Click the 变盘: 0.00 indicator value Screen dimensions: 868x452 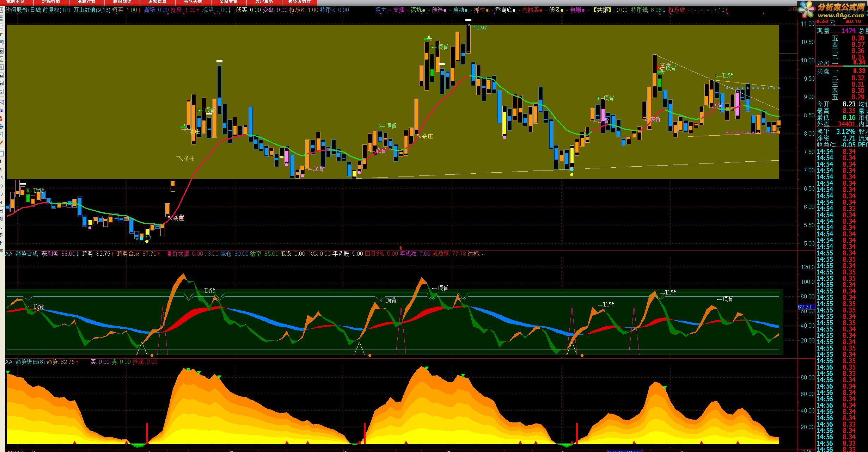pyautogui.click(x=275, y=10)
